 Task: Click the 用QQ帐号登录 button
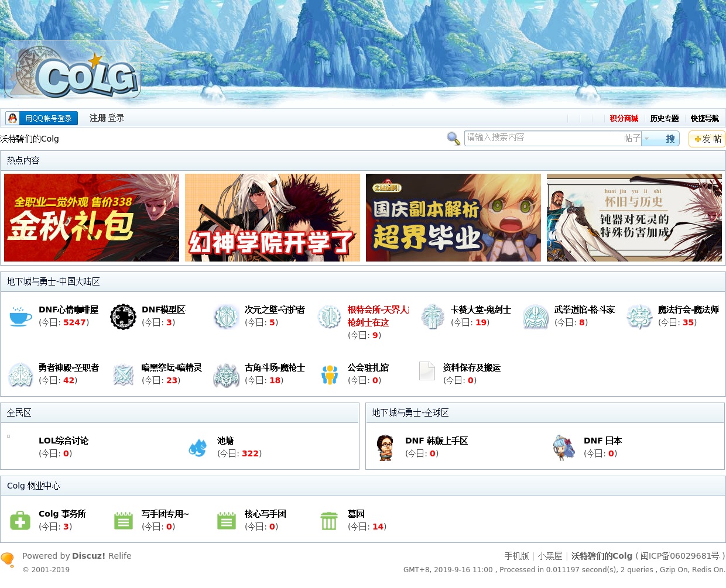(42, 118)
